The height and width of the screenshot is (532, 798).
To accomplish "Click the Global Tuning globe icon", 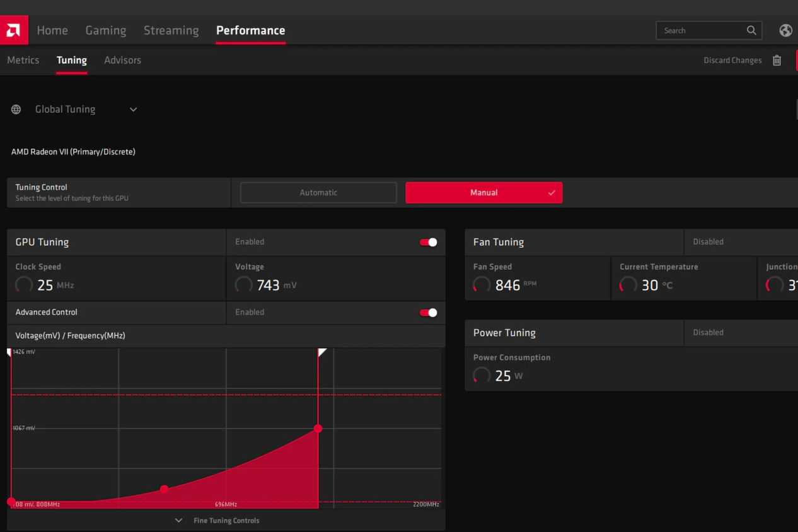I will click(x=16, y=110).
